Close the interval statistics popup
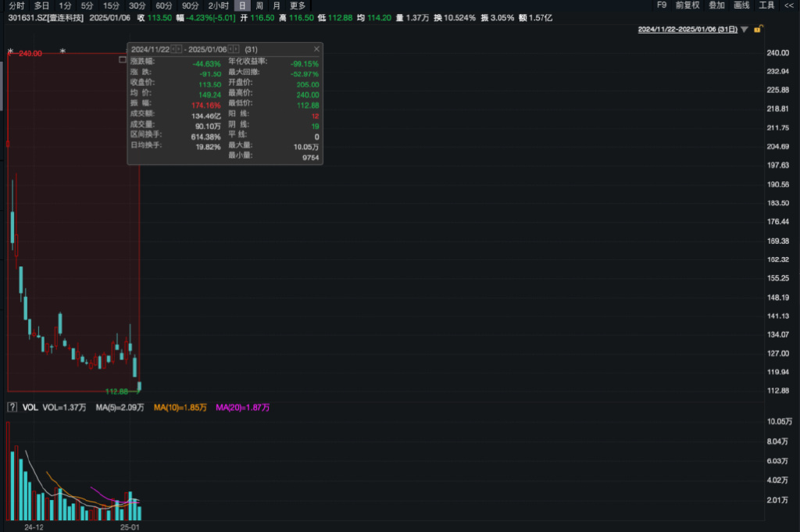 click(316, 49)
